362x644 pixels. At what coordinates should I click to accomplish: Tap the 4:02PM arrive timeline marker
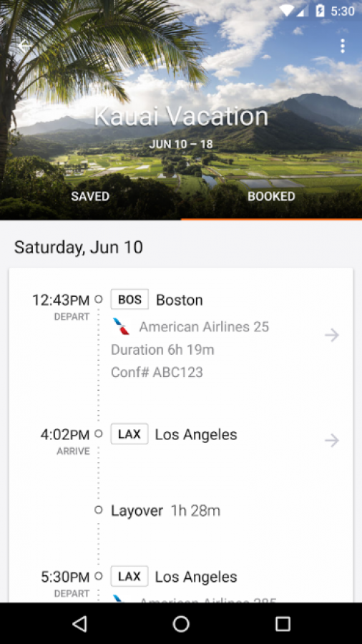tap(99, 434)
